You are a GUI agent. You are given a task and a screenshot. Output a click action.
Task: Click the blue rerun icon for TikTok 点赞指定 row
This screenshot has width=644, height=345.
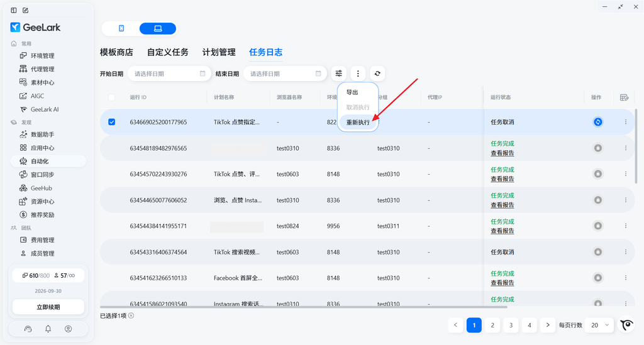(x=598, y=122)
